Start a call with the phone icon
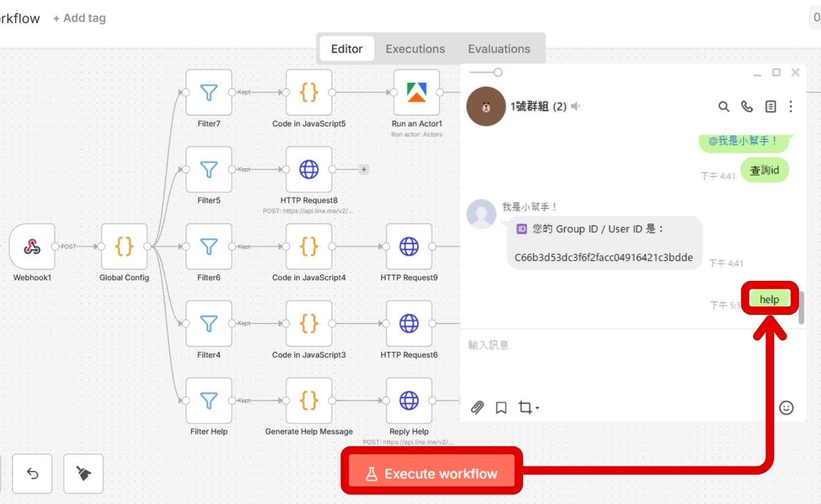This screenshot has width=821, height=504. point(746,106)
